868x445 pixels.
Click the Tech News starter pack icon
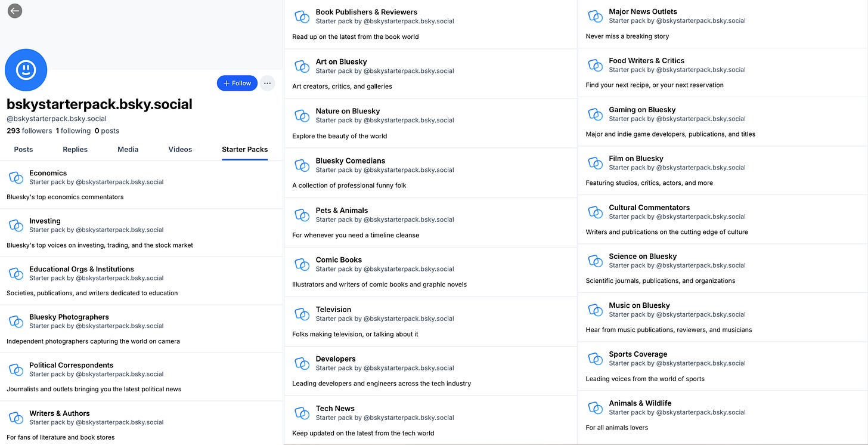(302, 413)
